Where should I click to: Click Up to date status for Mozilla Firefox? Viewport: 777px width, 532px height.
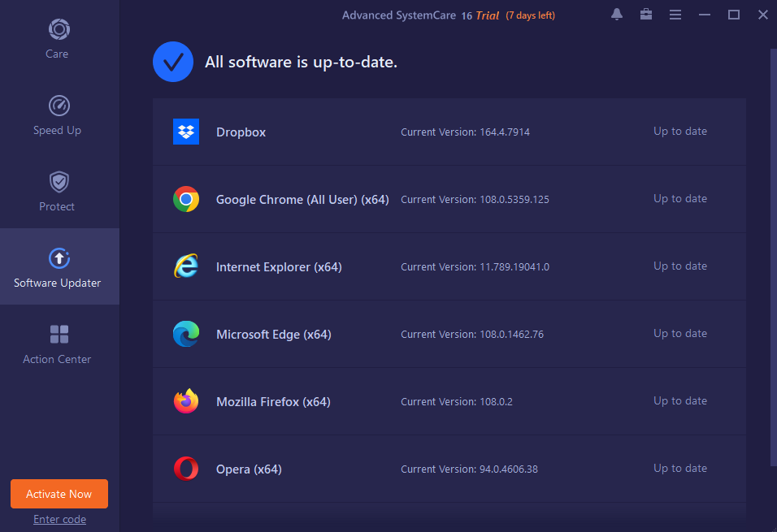[679, 400]
